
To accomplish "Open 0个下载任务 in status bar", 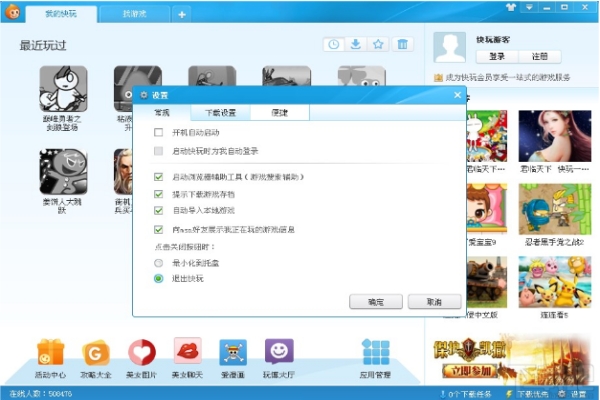I will [x=465, y=394].
